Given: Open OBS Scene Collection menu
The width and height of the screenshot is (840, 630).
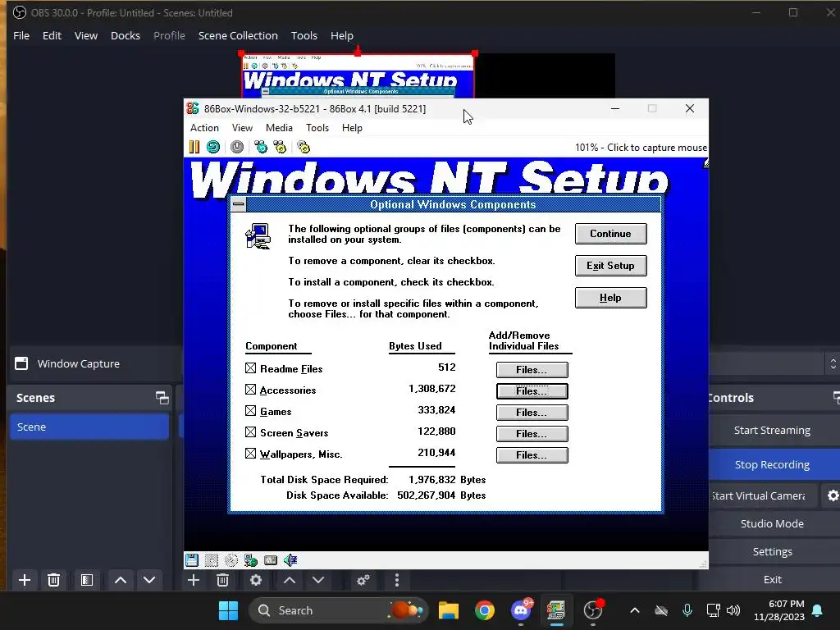Looking at the screenshot, I should tap(238, 35).
